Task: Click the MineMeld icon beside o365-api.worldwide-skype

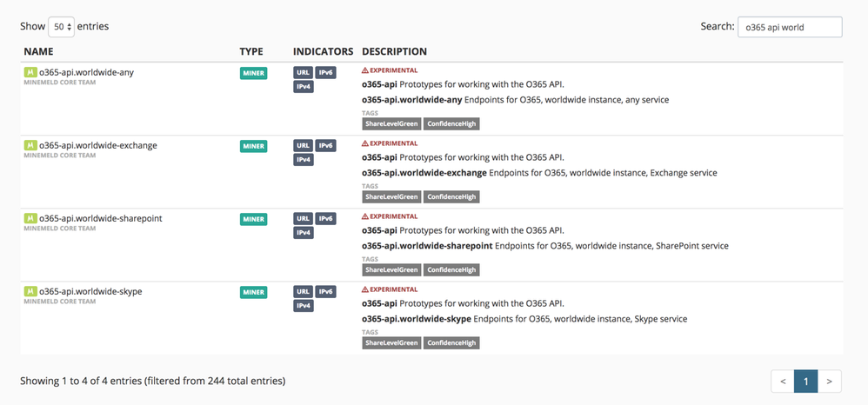Action: pos(30,292)
